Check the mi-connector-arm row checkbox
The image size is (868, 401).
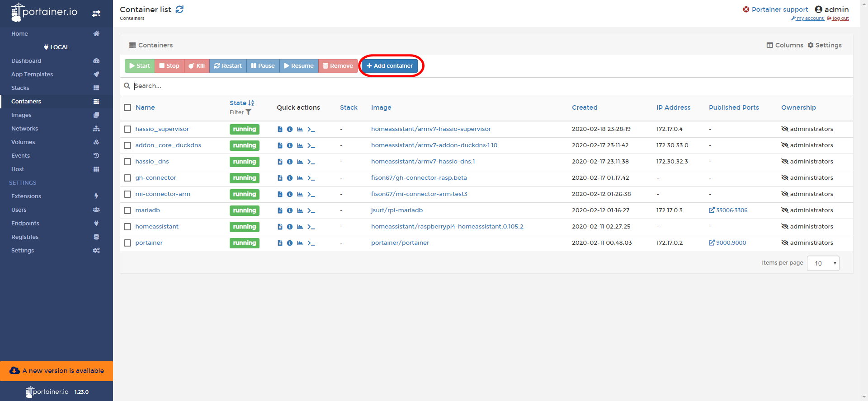(x=127, y=194)
